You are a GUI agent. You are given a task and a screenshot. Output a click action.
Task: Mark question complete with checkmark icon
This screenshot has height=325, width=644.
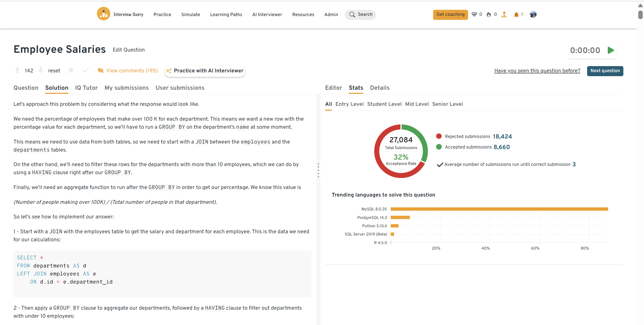pyautogui.click(x=86, y=70)
